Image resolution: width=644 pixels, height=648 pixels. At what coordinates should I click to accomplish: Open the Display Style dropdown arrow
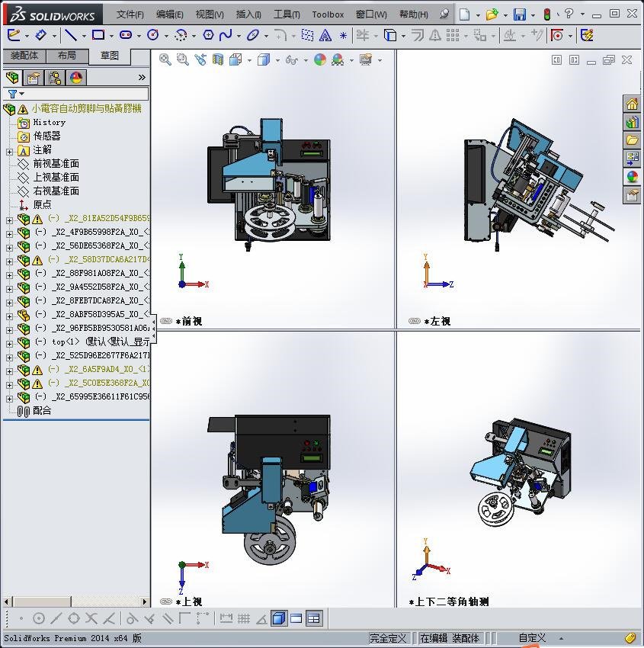coord(277,61)
